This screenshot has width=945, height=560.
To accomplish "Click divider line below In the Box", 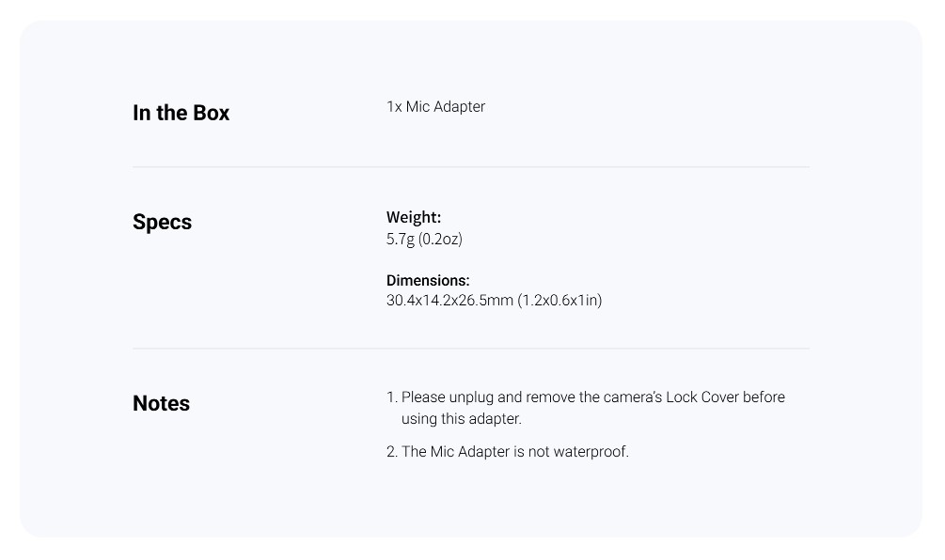I will tap(471, 167).
